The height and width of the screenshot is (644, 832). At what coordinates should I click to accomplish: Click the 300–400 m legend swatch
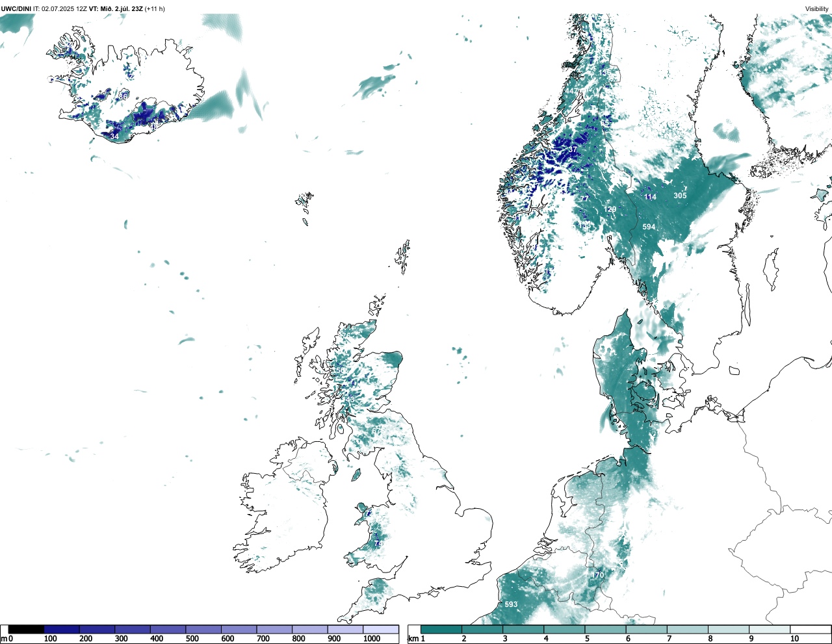click(x=133, y=629)
